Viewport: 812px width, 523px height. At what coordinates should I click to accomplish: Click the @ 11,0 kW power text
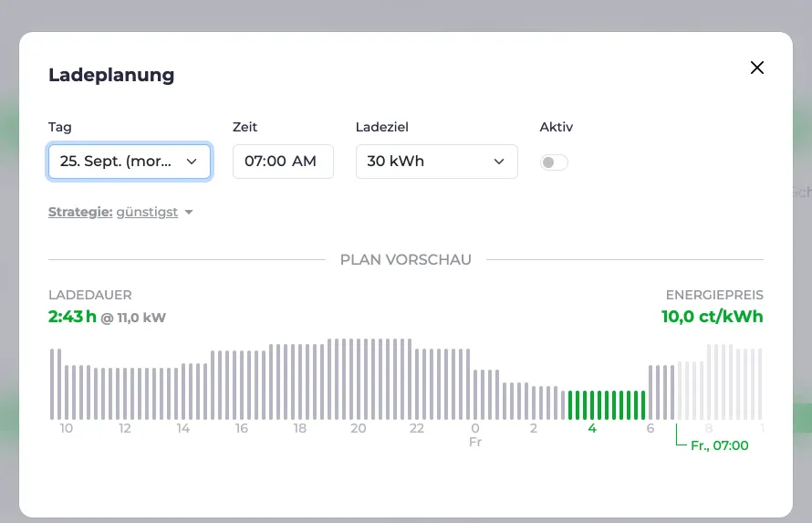(133, 318)
